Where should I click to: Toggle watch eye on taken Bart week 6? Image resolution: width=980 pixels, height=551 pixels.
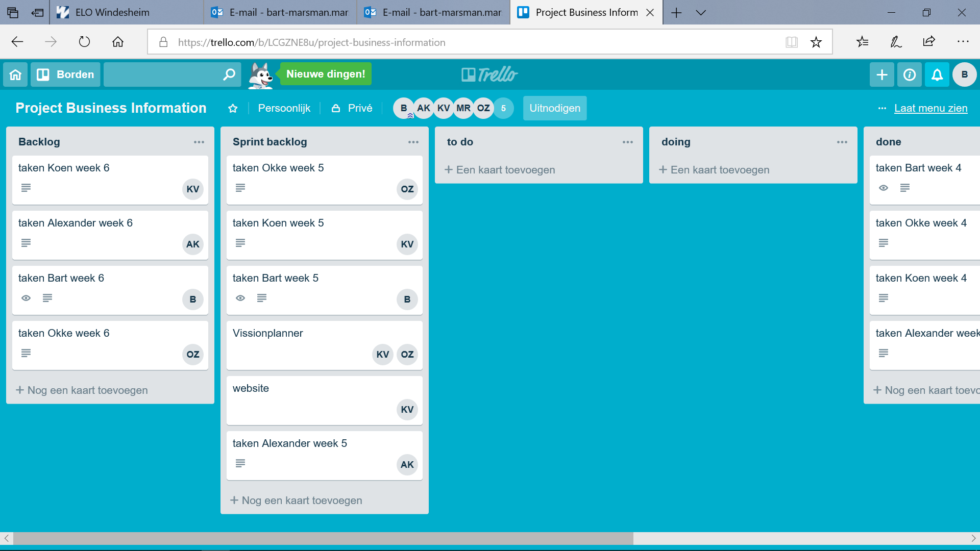tap(26, 298)
